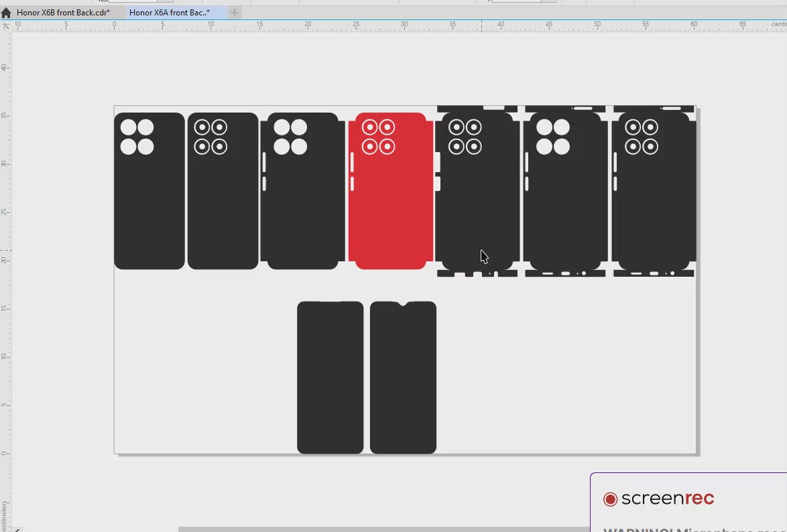The width and height of the screenshot is (787, 532).
Task: Open a new document with plus button
Action: (x=235, y=13)
